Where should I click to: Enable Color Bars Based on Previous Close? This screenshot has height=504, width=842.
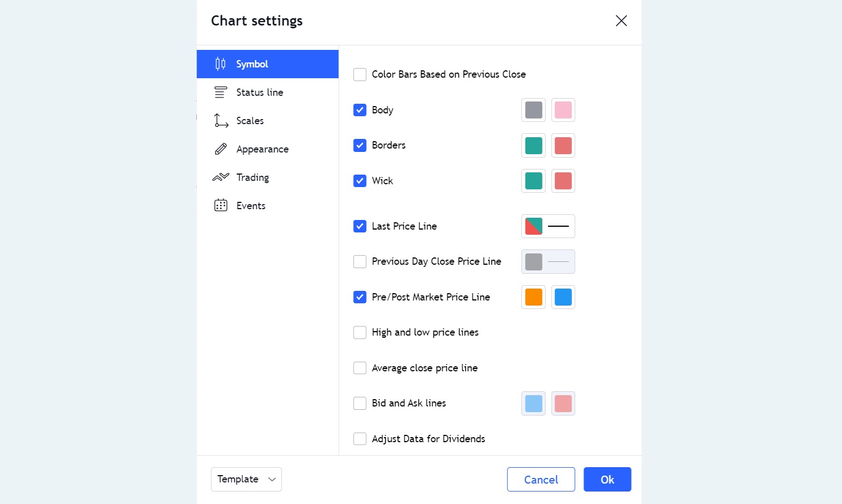tap(360, 74)
